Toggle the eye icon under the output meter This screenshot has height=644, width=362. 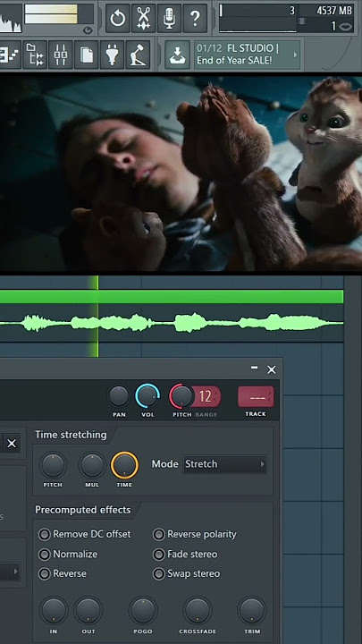click(88, 30)
